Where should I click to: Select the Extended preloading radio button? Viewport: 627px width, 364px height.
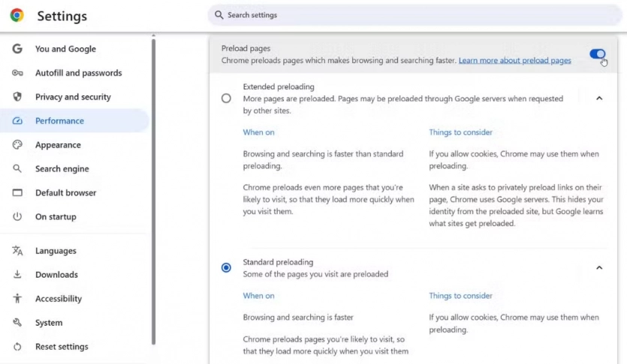click(226, 98)
